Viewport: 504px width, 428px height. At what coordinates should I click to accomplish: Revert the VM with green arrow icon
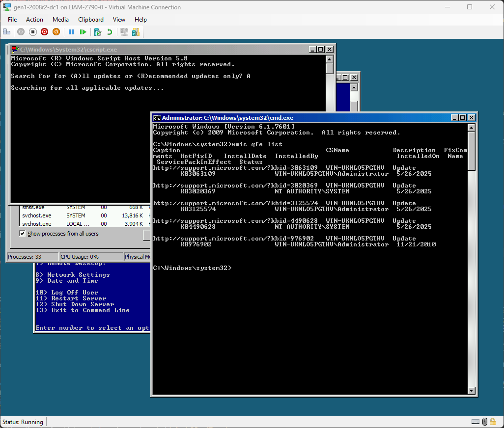point(110,32)
